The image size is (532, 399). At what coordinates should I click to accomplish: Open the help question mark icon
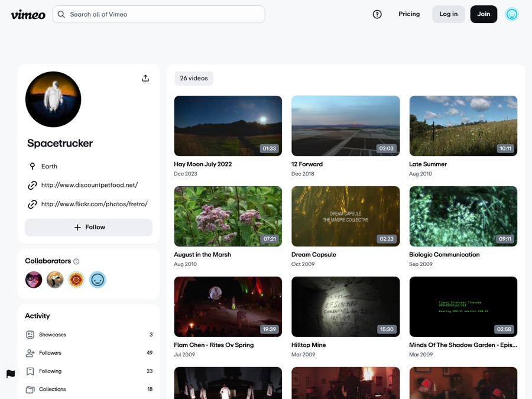377,14
